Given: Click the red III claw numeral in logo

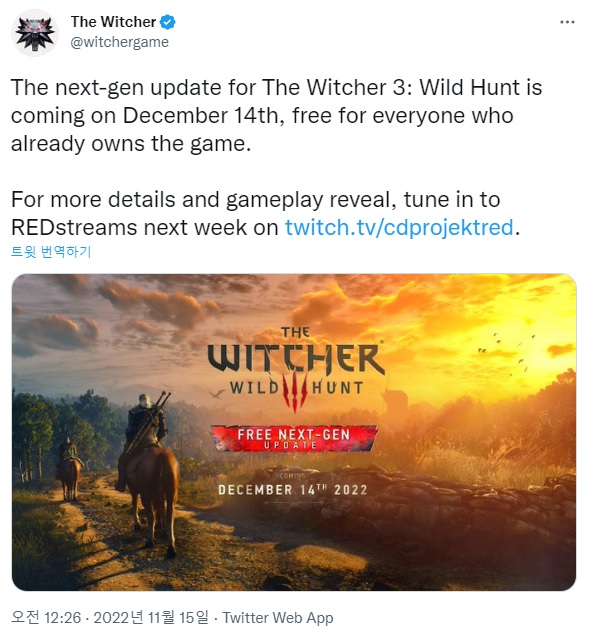Looking at the screenshot, I should click(295, 393).
